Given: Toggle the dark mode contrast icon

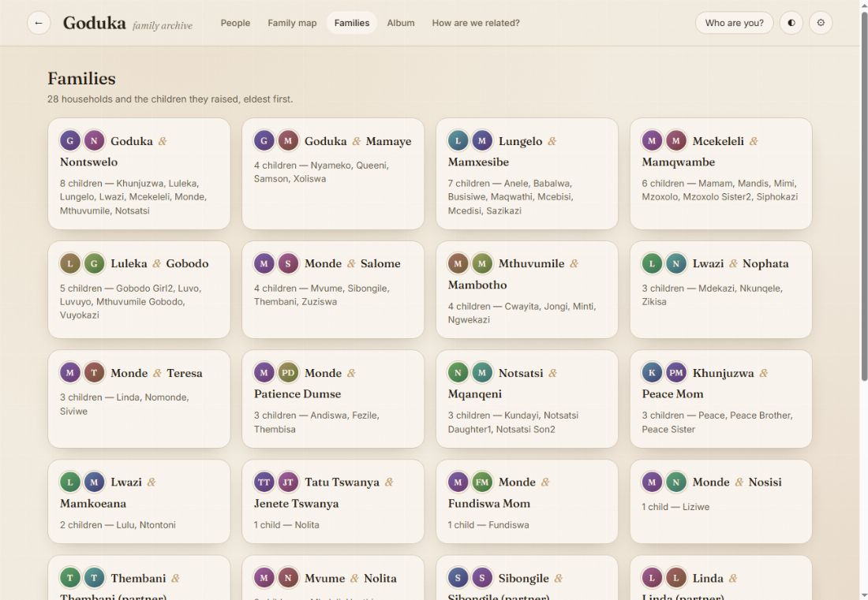Looking at the screenshot, I should click(x=791, y=23).
